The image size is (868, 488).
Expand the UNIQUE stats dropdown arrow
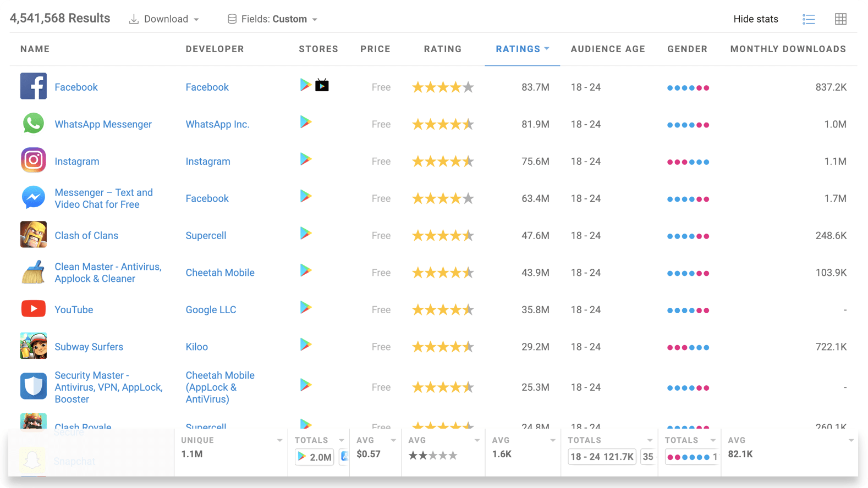coord(279,441)
